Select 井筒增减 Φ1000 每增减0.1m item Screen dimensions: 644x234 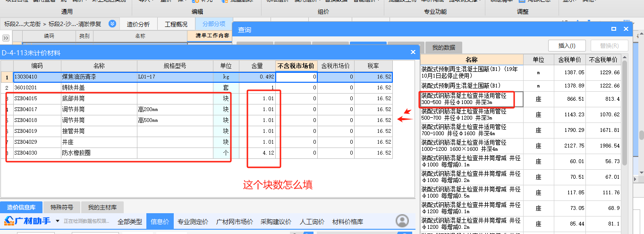coord(471,162)
